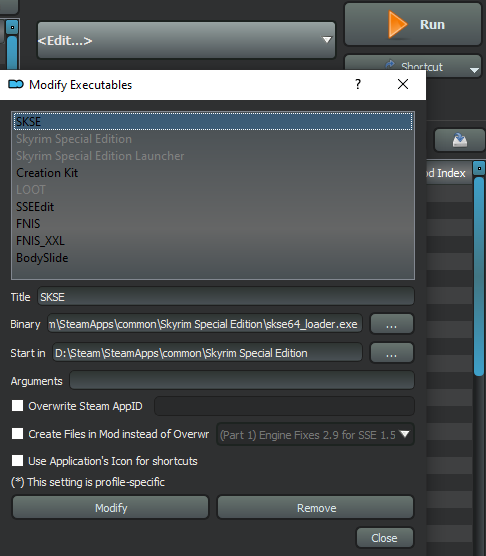This screenshot has width=486, height=556.
Task: Select Skyrim Special Edition Launcher entry
Action: pos(213,156)
